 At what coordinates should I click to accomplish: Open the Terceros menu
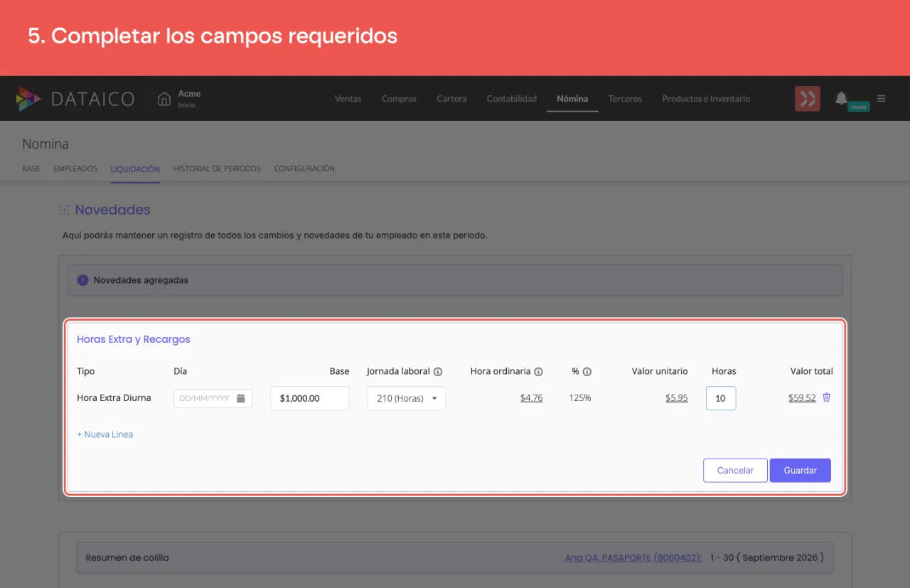(x=625, y=99)
